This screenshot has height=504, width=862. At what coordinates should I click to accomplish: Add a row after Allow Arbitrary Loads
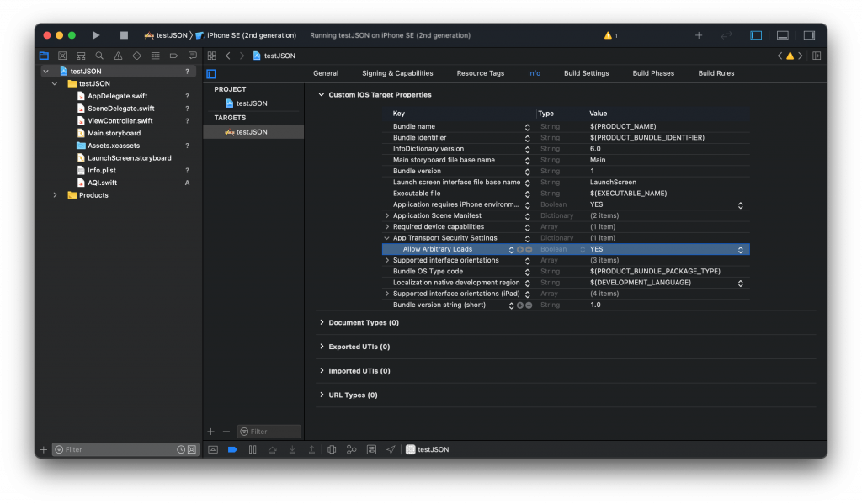[x=520, y=250]
